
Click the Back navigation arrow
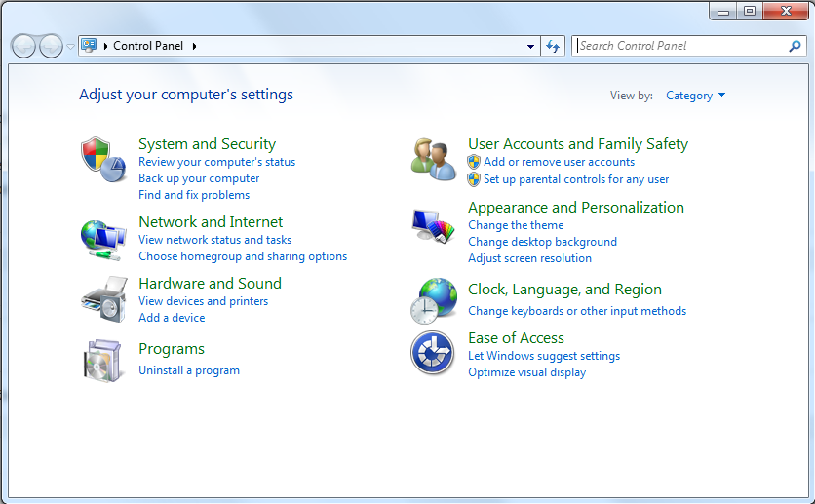tap(23, 47)
